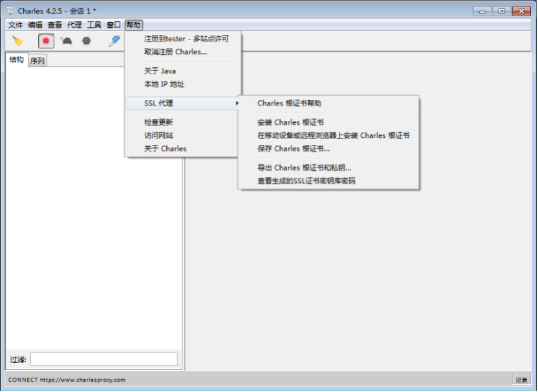This screenshot has height=392, width=538.
Task: Select 关于 Java menu item
Action: [x=183, y=71]
